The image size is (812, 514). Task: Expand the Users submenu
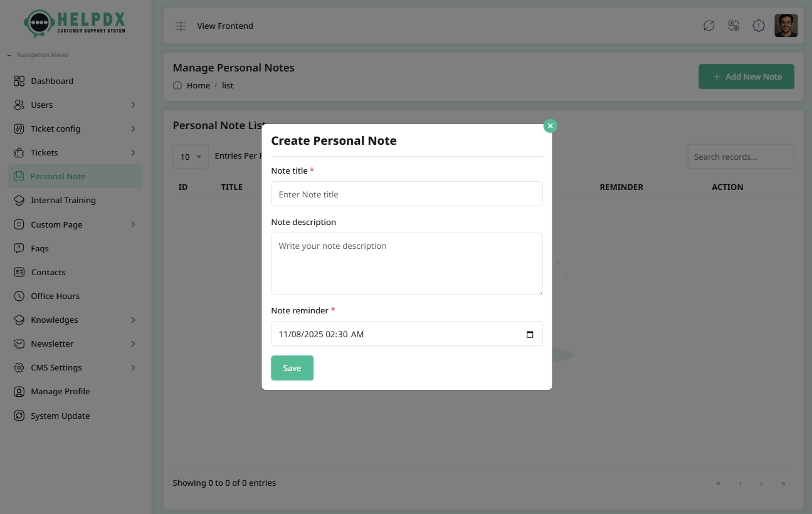[x=132, y=105]
